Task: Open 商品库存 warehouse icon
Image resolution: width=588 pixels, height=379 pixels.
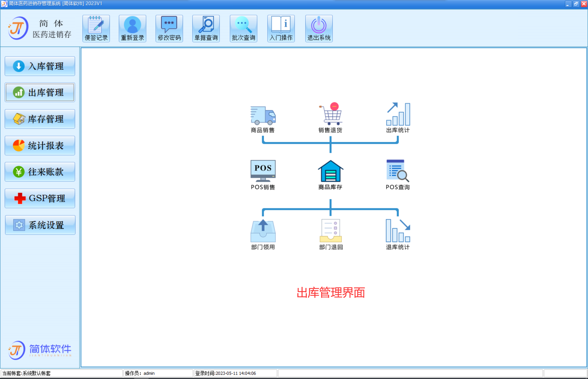Action: point(330,175)
